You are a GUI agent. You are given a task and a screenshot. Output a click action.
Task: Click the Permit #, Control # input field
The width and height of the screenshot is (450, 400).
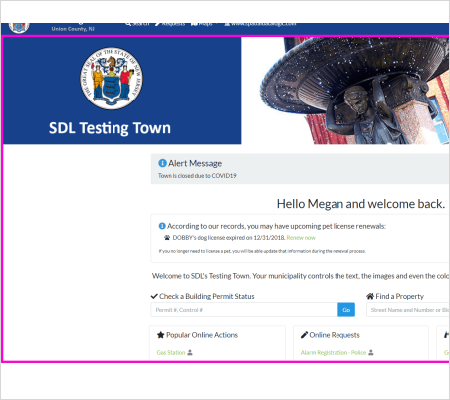[x=244, y=310]
